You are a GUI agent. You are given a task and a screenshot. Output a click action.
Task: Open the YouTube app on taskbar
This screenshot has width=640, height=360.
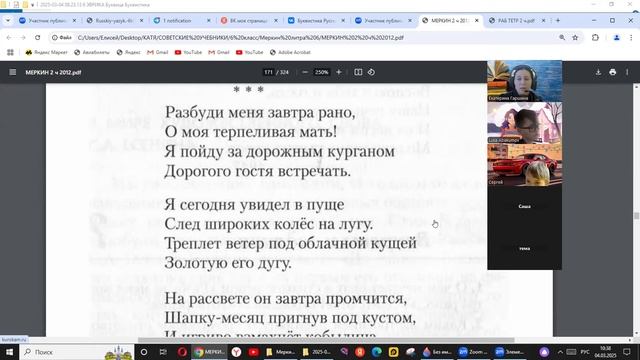pyautogui.click(x=253, y=352)
